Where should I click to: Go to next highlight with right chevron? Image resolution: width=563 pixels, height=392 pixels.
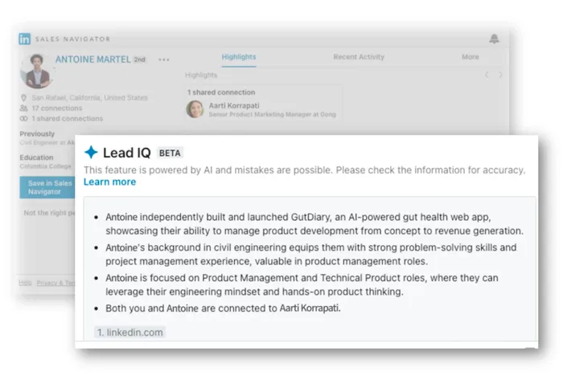500,75
